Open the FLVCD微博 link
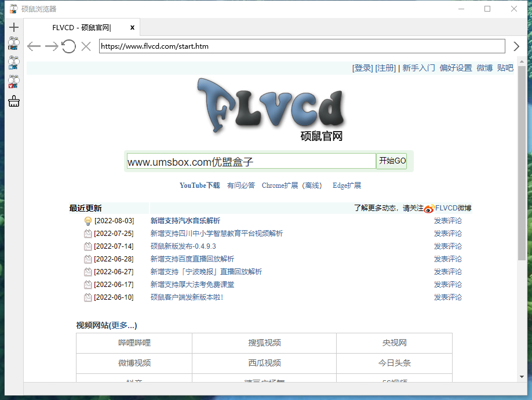 (453, 208)
